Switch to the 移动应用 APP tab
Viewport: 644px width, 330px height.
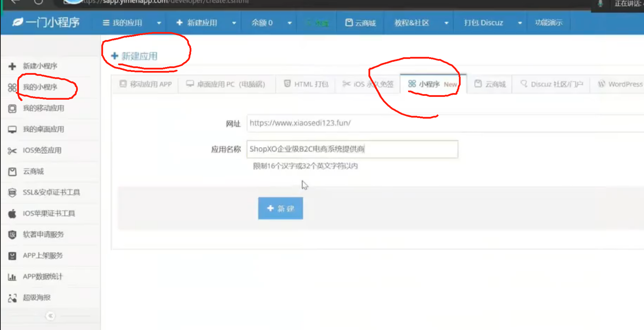pyautogui.click(x=145, y=84)
